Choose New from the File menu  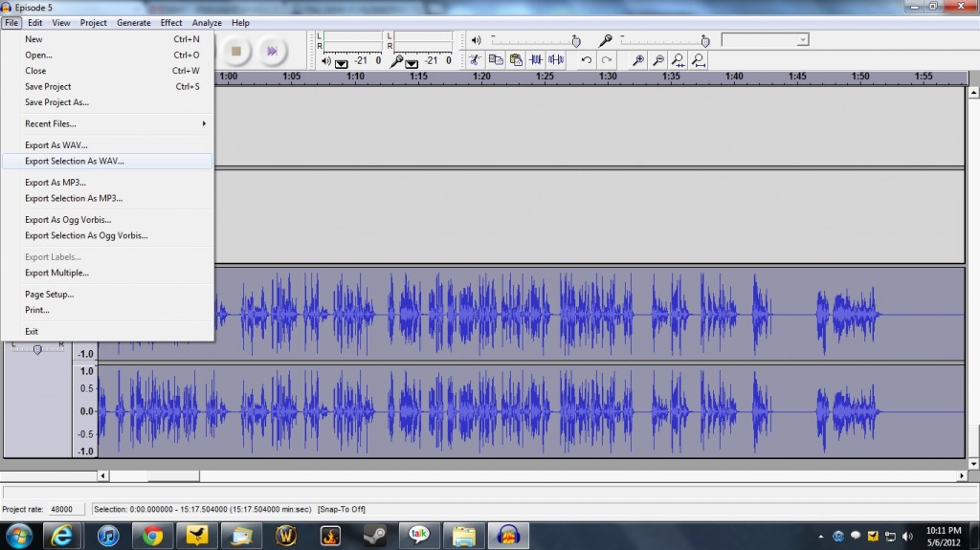tap(107, 39)
